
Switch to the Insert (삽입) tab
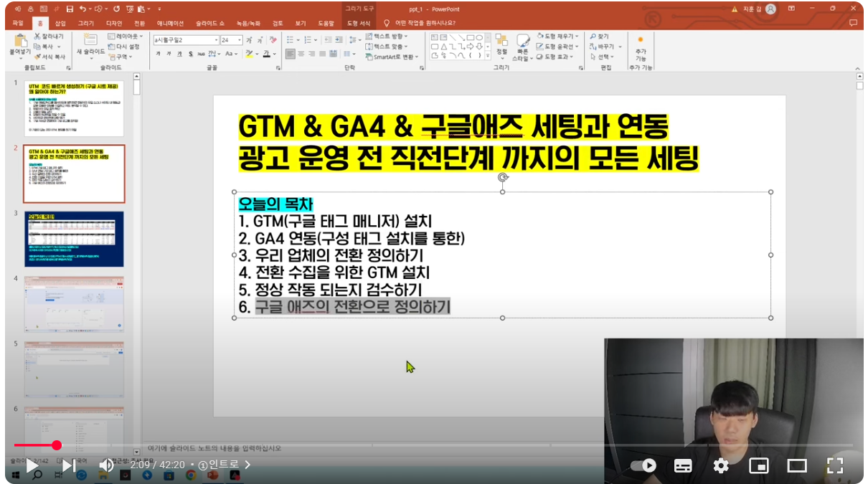click(60, 23)
